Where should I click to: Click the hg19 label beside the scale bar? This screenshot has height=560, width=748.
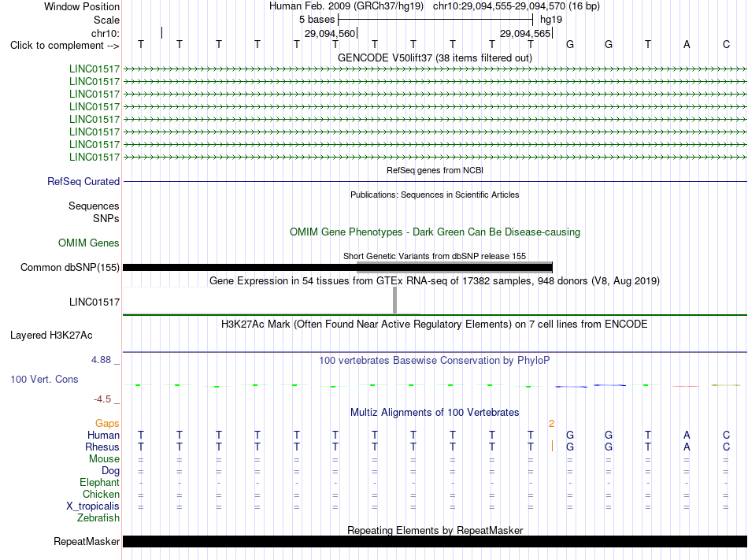(551, 20)
